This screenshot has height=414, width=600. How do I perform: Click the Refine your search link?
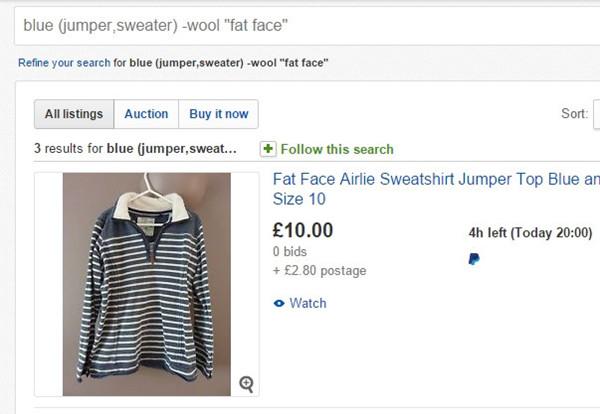coord(64,63)
